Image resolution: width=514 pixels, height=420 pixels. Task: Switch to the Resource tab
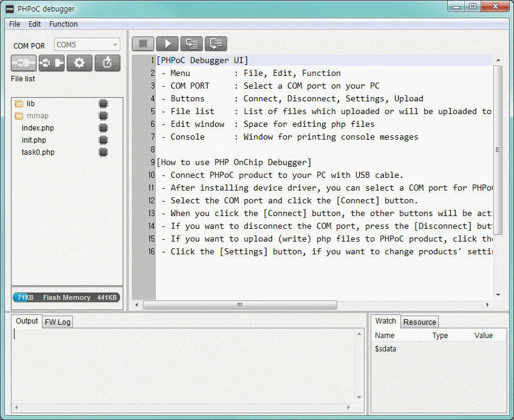coord(420,322)
